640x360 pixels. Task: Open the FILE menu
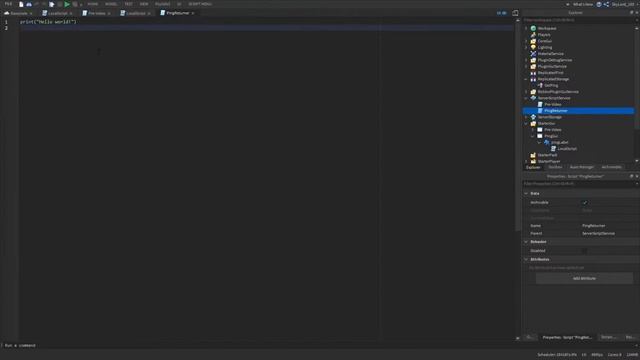[8, 4]
